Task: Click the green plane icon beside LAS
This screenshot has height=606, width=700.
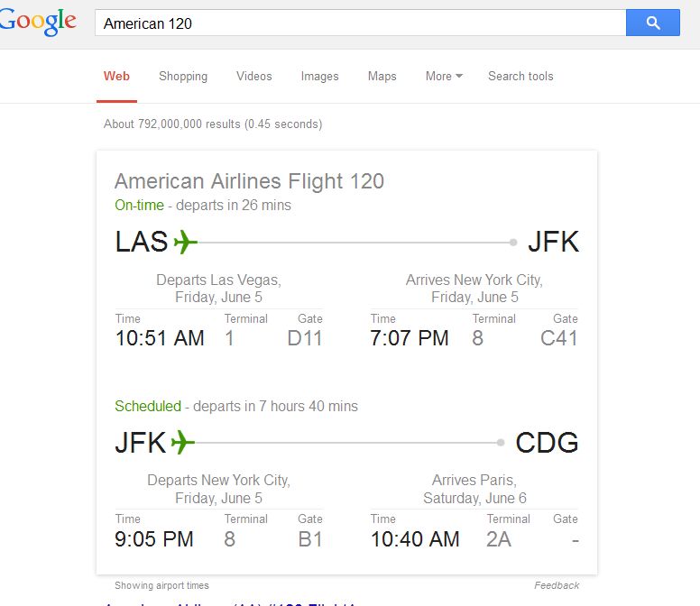Action: click(185, 242)
